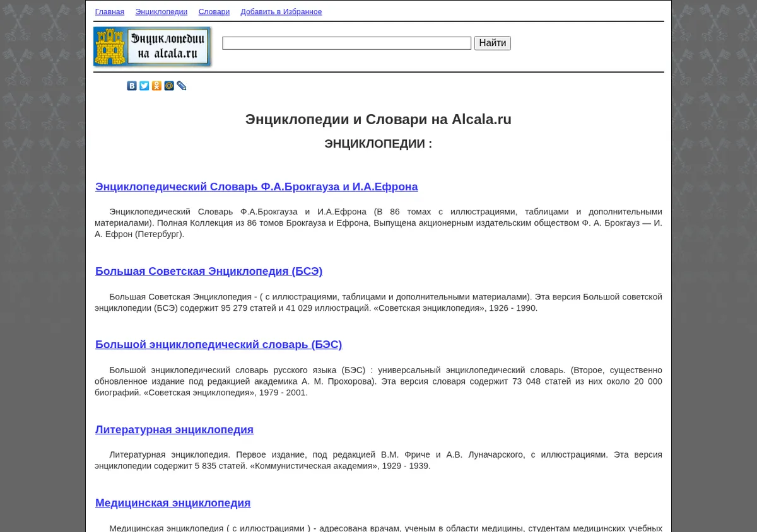Click the main page title heading

[x=378, y=119]
